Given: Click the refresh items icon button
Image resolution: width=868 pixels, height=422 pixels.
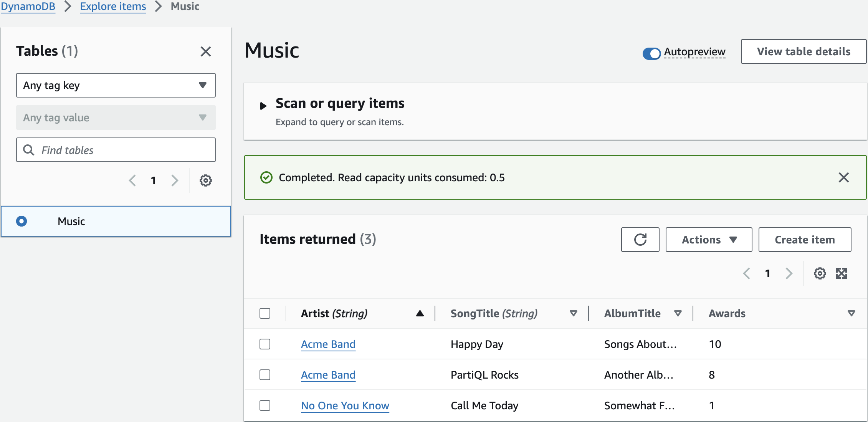Looking at the screenshot, I should [640, 240].
